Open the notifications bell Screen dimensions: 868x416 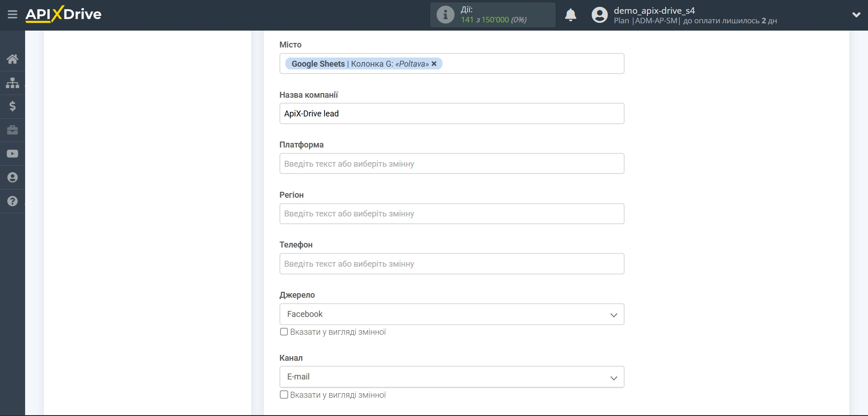[570, 15]
